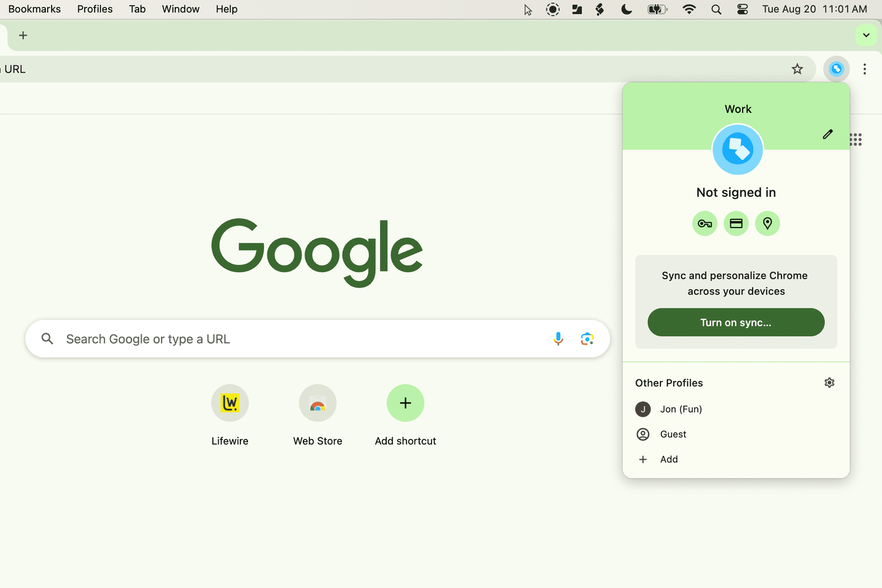Open addresses location pin icon
882x588 pixels.
pyautogui.click(x=767, y=223)
